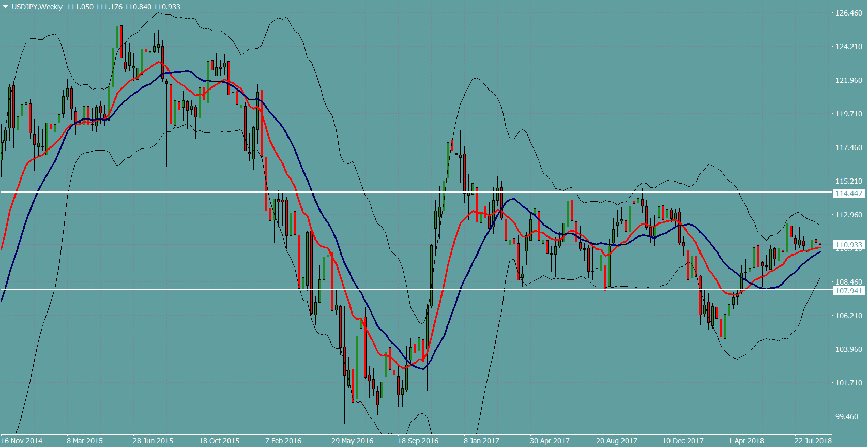This screenshot has width=868, height=447.
Task: Click the 126.460 price scale label
Action: click(849, 13)
